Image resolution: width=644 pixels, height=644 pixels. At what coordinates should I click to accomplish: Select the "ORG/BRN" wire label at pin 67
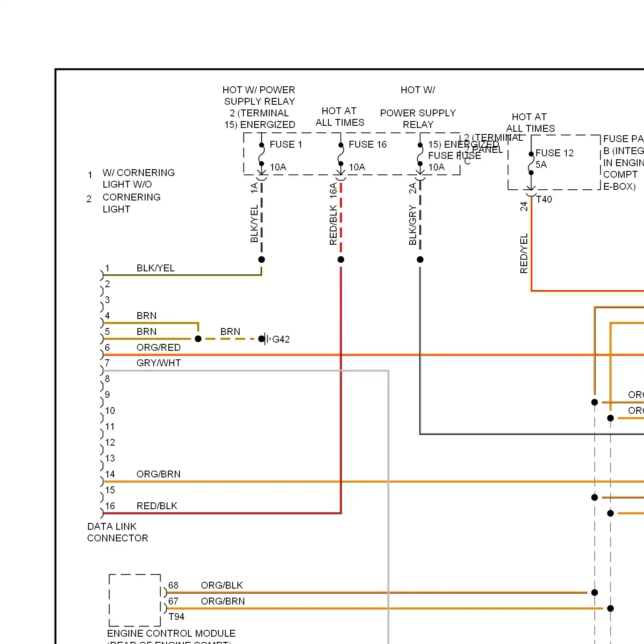pos(223,601)
